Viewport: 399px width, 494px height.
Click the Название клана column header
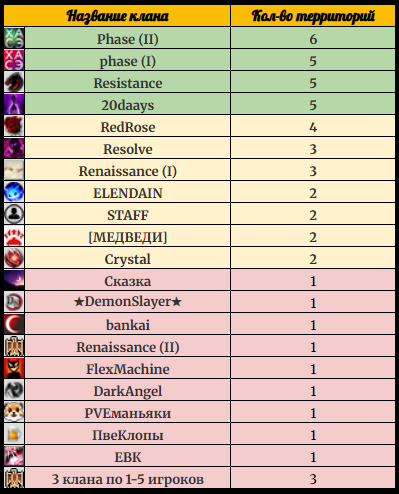coord(117,16)
